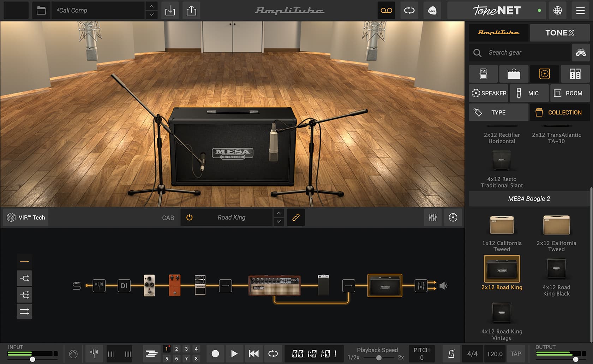Select the cabinet category icon in the gear panel

pos(544,74)
